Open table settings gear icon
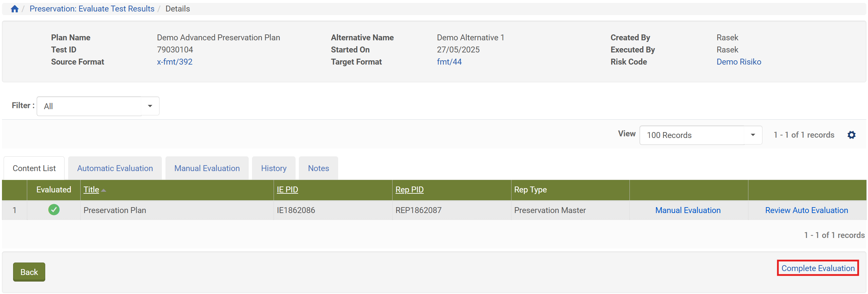The width and height of the screenshot is (868, 294). point(852,135)
